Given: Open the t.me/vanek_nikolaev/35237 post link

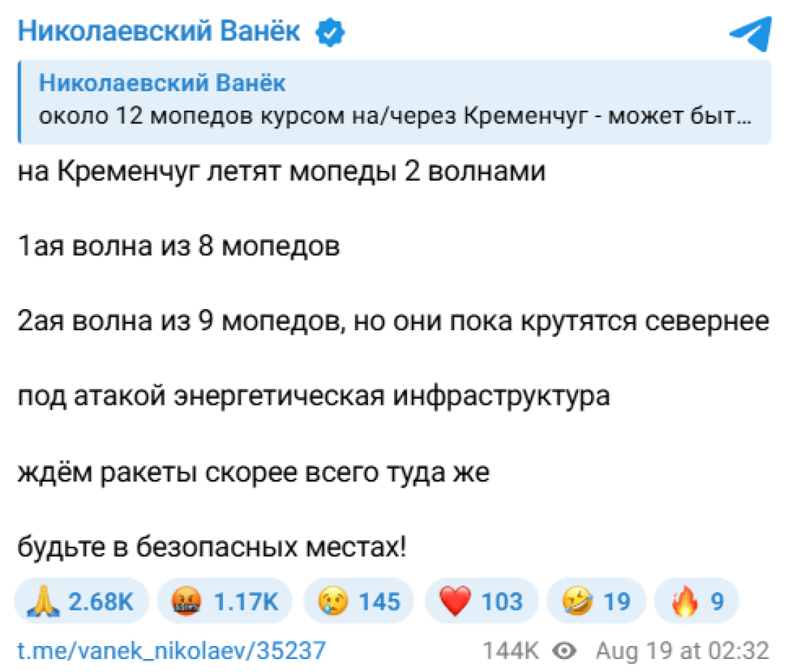Looking at the screenshot, I should point(171,650).
